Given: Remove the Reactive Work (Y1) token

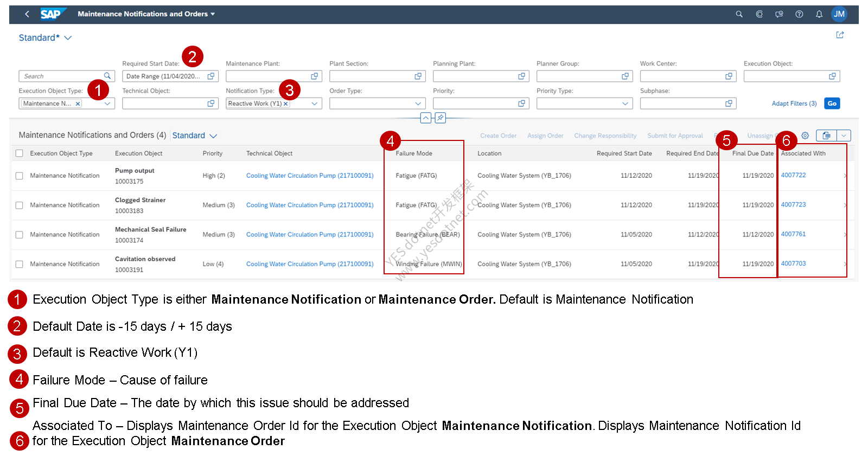Looking at the screenshot, I should 285,104.
